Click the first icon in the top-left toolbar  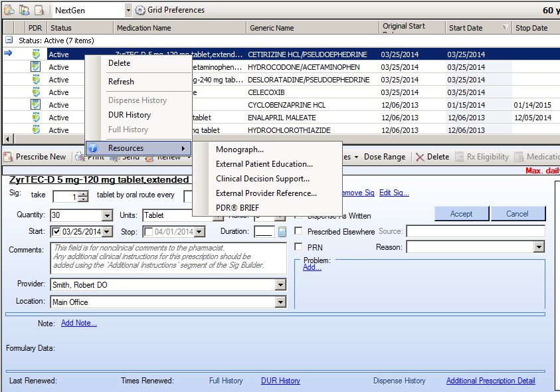point(9,10)
